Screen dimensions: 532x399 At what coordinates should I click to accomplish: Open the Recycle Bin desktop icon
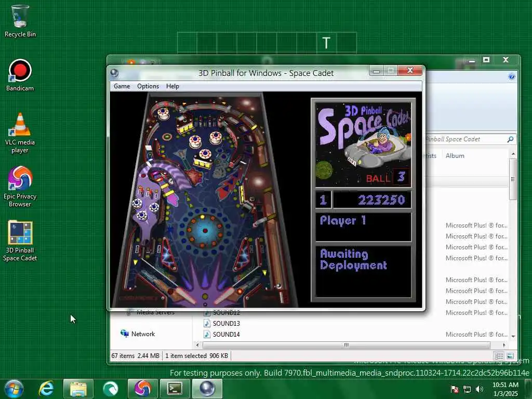pyautogui.click(x=20, y=21)
